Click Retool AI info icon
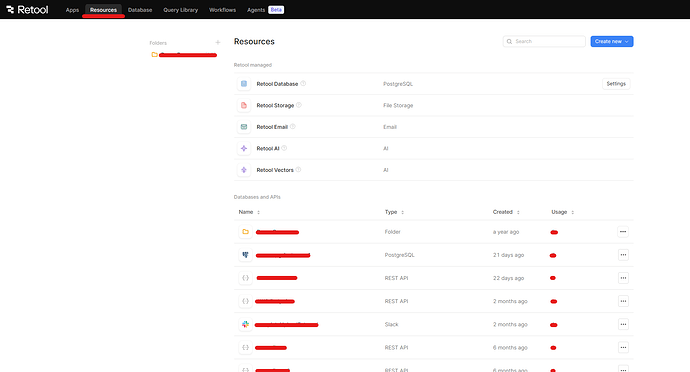 [x=284, y=148]
